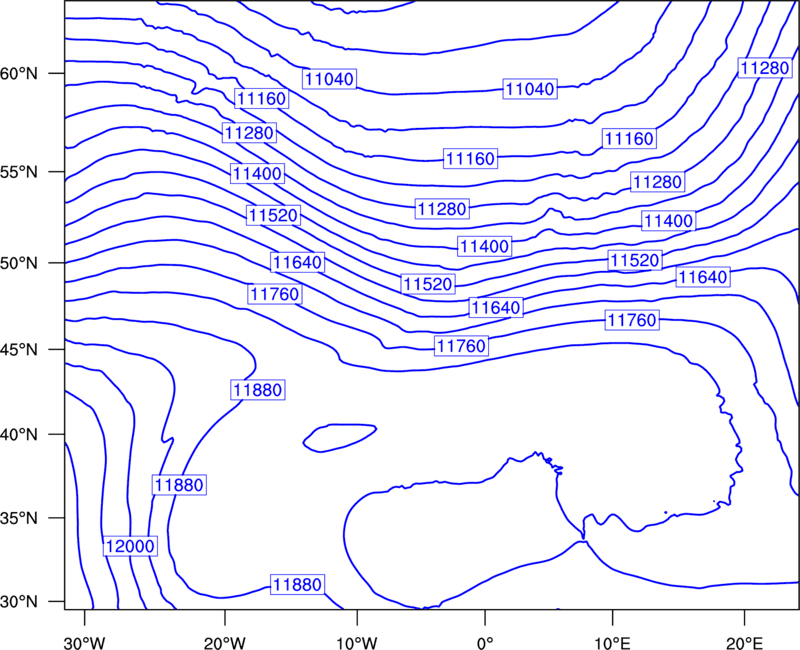Click the westernmost 11400 contour label
The image size is (800, 650).
coord(257,173)
